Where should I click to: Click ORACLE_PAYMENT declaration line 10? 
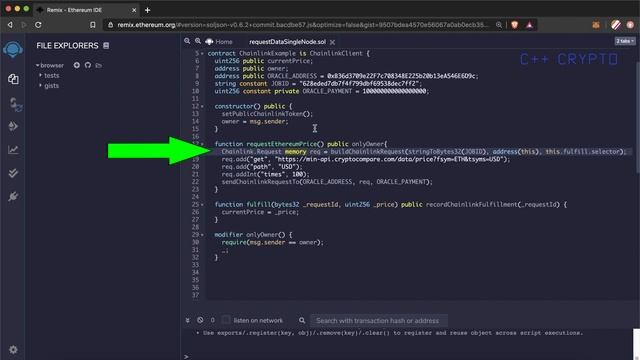click(x=322, y=91)
